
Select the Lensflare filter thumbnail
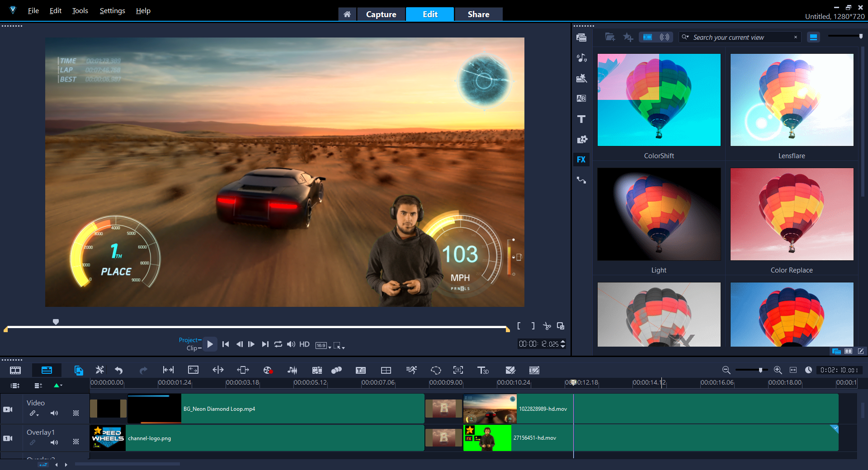(x=792, y=100)
